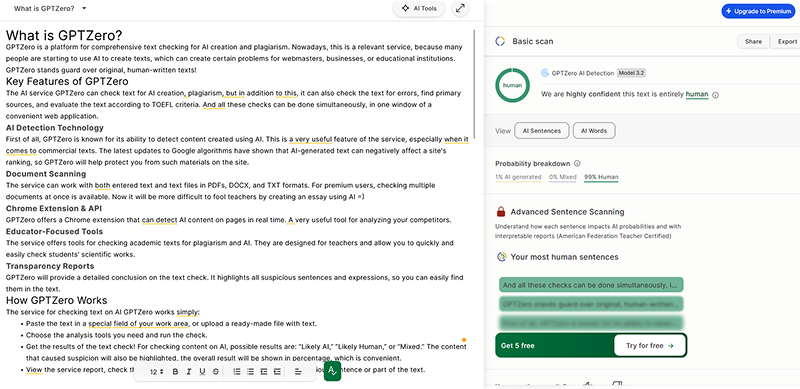Click the Model 3.2 badge
Screen dimensions: 800x389
[x=631, y=73]
